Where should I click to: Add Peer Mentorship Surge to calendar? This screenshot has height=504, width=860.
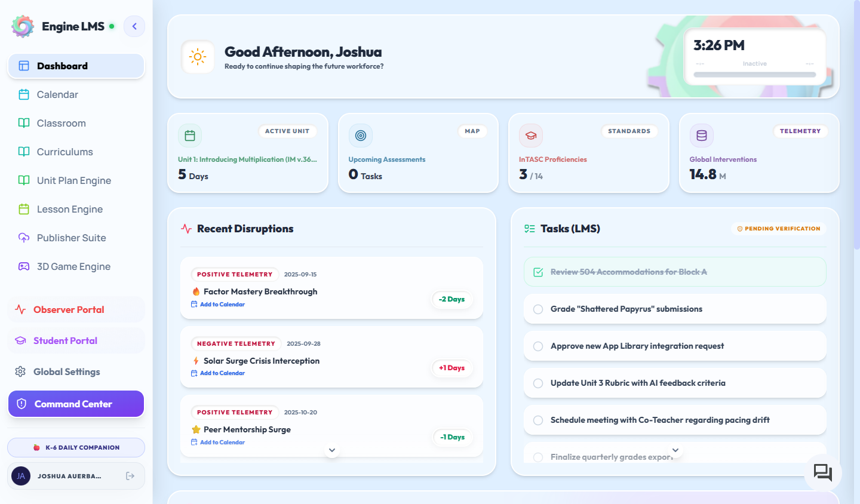(x=219, y=442)
